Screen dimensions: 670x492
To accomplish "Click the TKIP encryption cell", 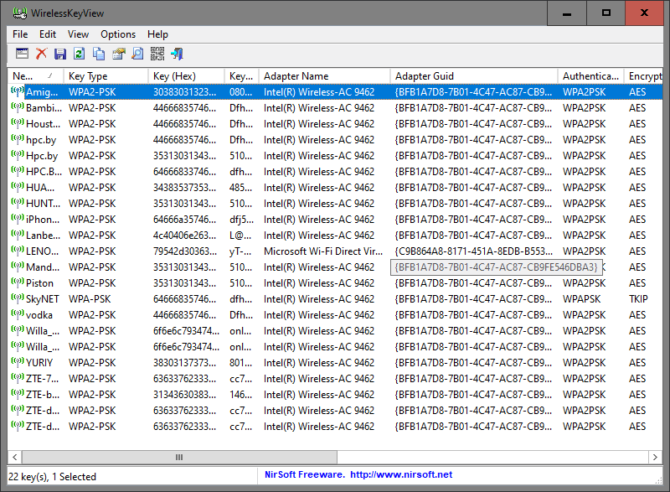I will [x=638, y=299].
